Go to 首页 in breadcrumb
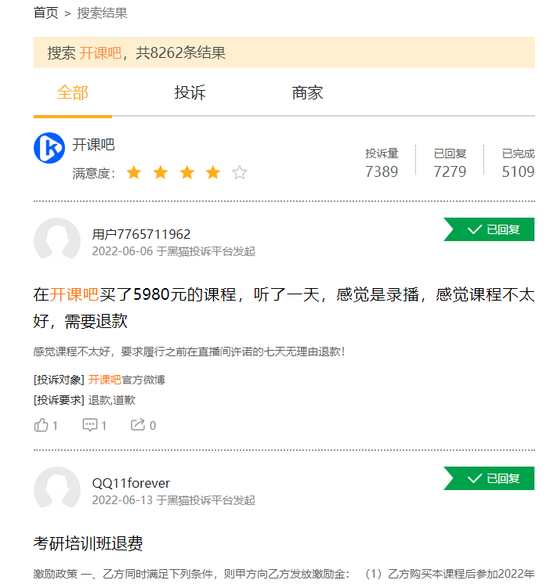This screenshot has height=584, width=550. click(46, 13)
